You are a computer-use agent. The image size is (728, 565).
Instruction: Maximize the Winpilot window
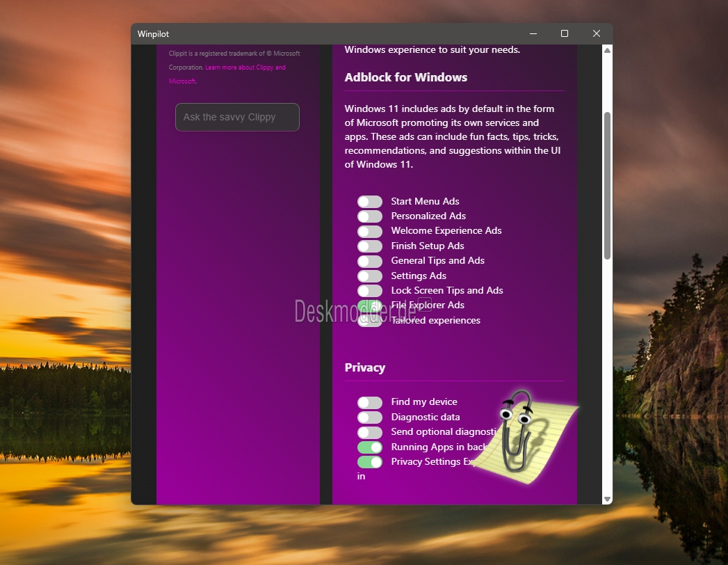[x=565, y=33]
